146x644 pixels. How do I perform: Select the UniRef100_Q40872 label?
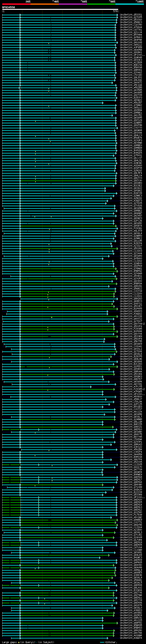click(x=131, y=82)
